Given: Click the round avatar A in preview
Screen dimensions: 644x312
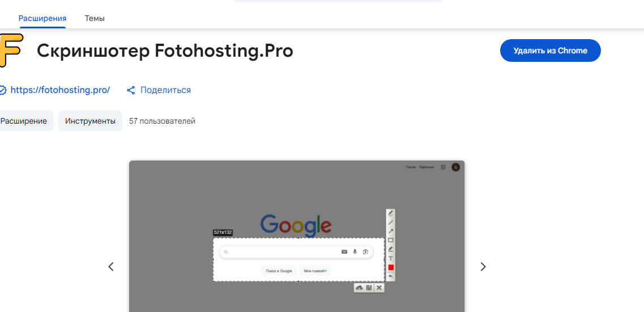Looking at the screenshot, I should 455,167.
